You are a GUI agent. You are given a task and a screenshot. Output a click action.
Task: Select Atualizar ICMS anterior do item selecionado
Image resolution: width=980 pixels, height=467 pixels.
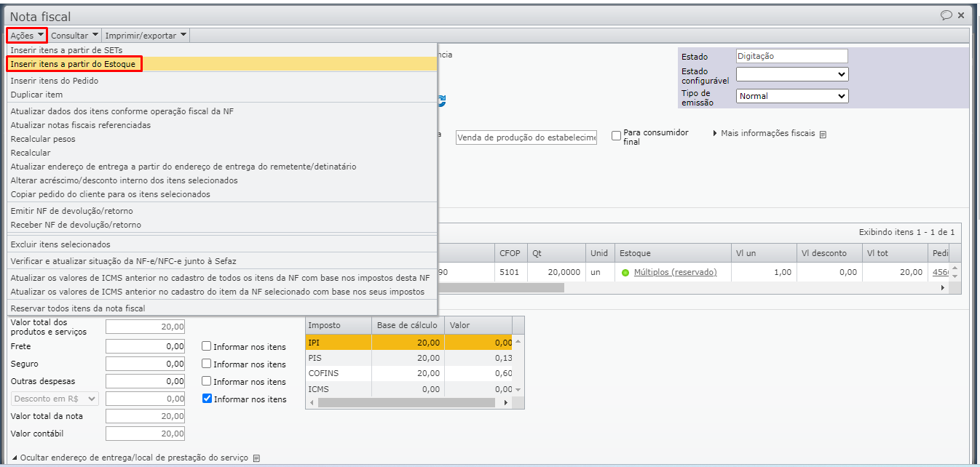click(x=222, y=292)
